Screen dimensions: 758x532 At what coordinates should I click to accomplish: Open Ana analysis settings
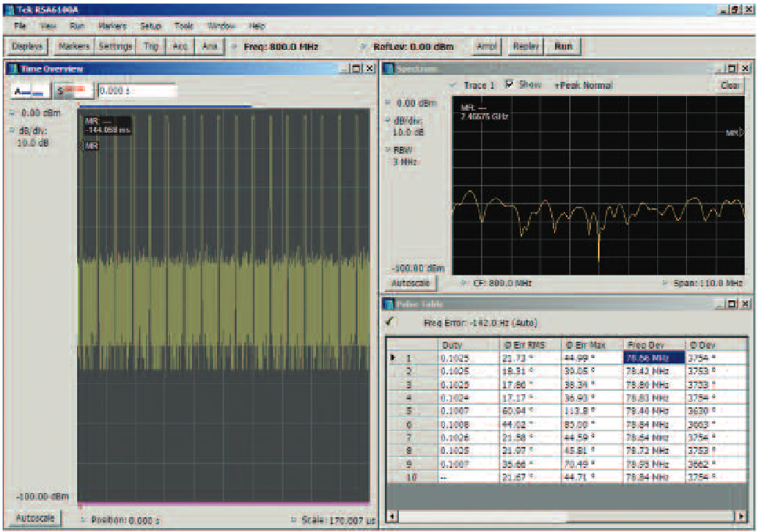tap(209, 46)
